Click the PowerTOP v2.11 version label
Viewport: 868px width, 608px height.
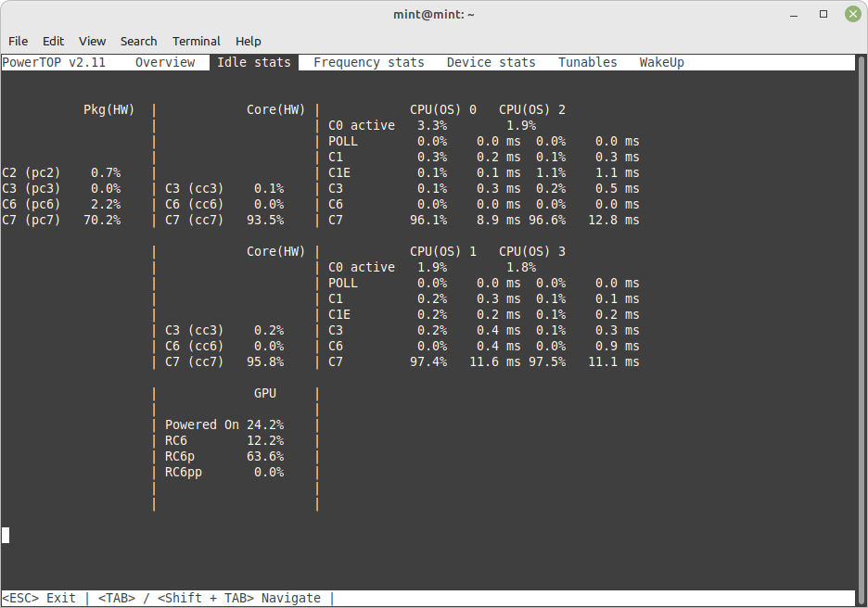[54, 62]
